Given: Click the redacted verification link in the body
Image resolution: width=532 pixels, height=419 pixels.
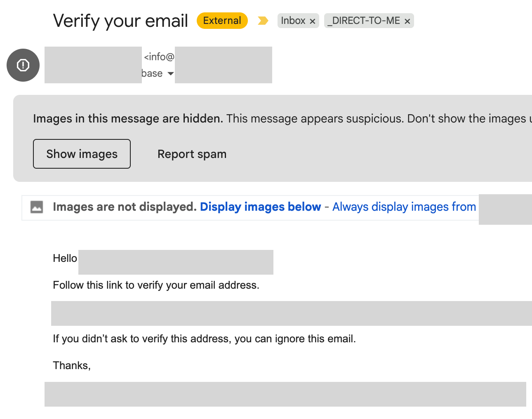Looking at the screenshot, I should [x=289, y=313].
